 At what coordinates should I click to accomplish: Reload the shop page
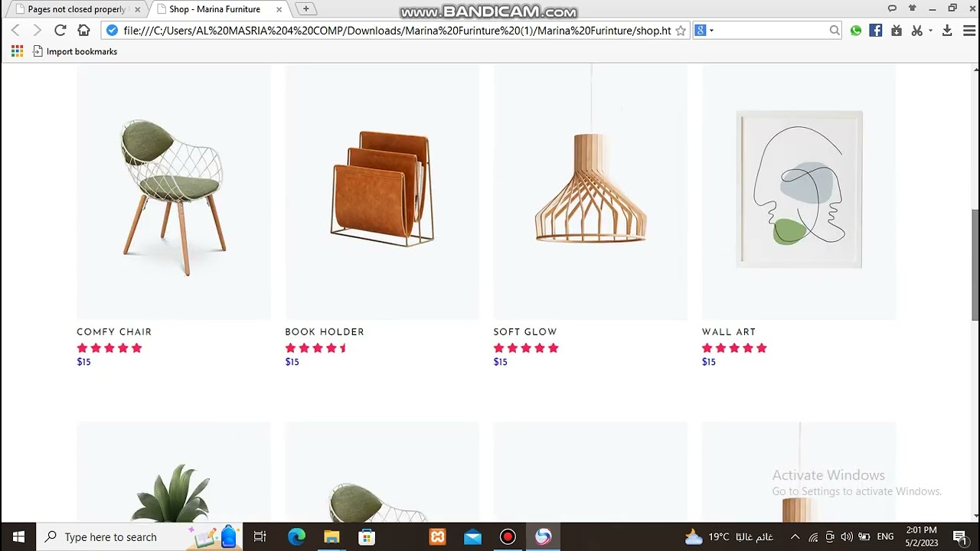pyautogui.click(x=60, y=31)
